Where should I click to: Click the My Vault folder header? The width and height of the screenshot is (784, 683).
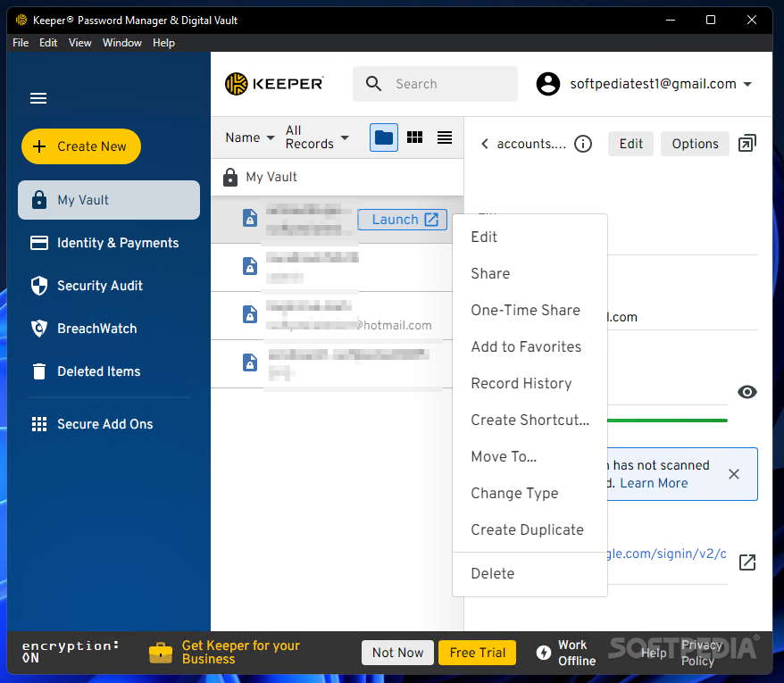click(337, 177)
